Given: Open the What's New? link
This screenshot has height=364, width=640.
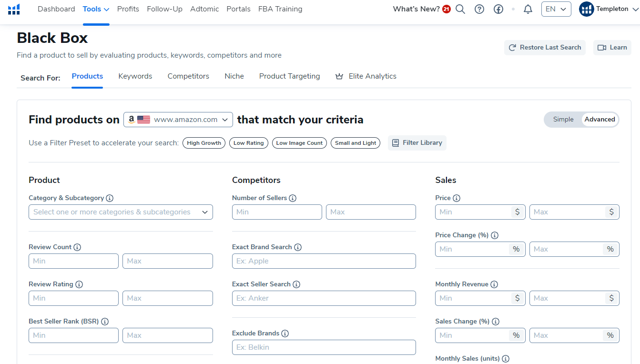Looking at the screenshot, I should [416, 9].
